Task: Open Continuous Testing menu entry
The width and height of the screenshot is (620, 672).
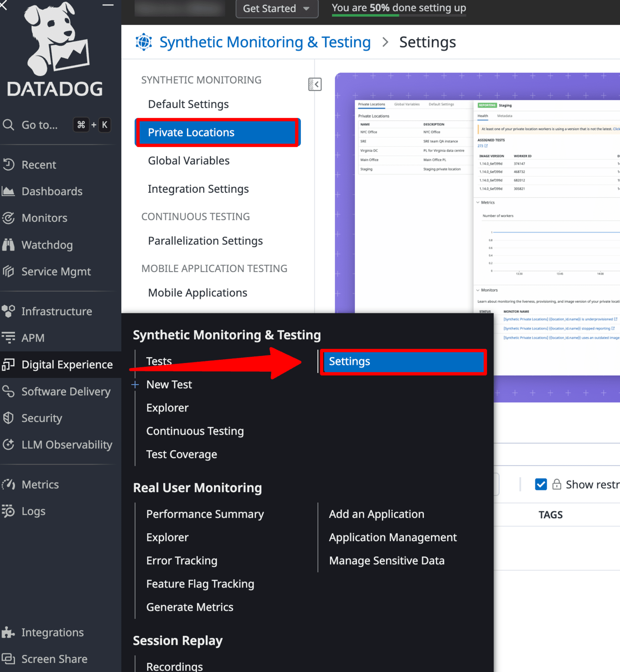Action: coord(195,431)
